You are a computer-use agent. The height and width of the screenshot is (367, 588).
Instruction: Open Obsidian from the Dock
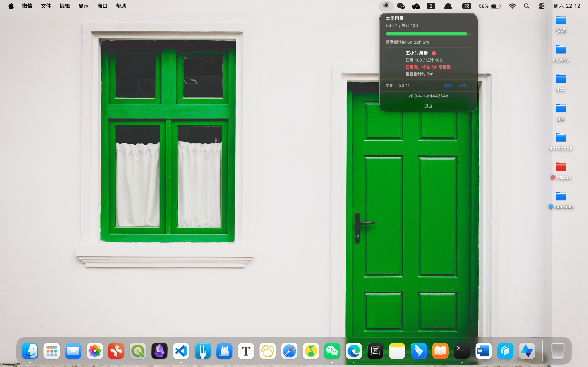pyautogui.click(x=159, y=351)
